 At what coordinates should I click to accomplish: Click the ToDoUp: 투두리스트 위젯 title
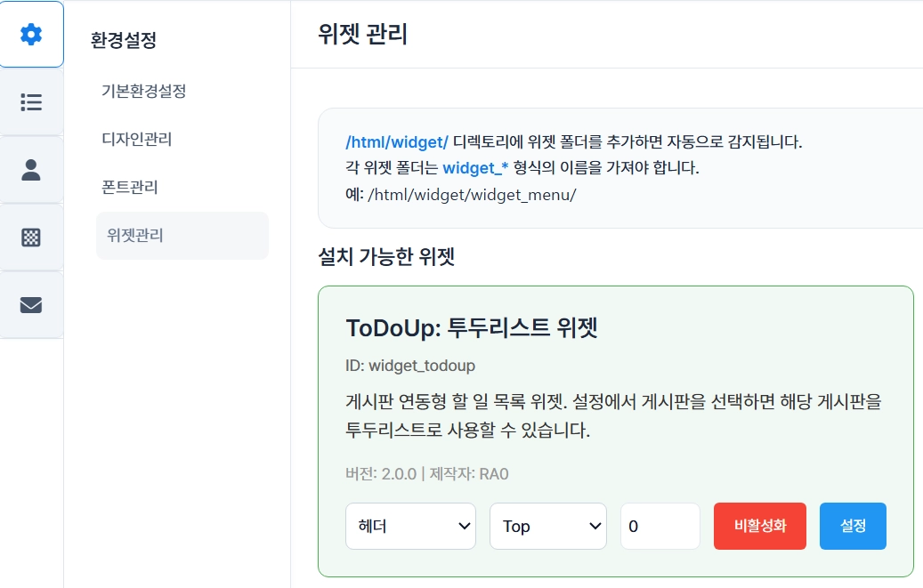pos(471,327)
